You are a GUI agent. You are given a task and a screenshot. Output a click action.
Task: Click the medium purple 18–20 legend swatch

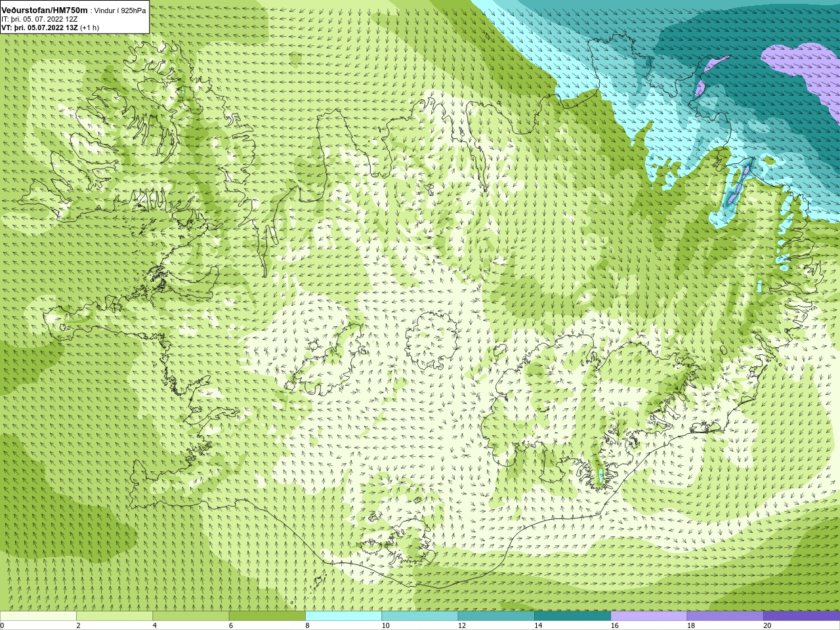point(725,616)
